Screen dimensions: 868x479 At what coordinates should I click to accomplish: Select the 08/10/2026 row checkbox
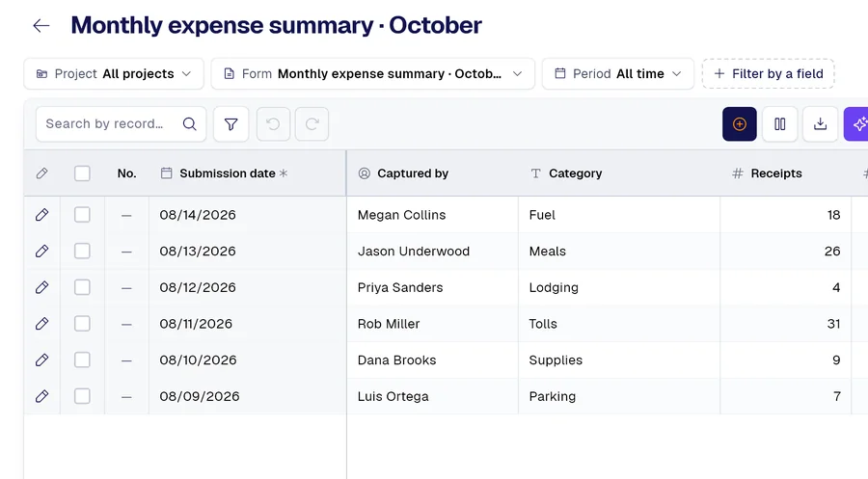click(82, 360)
